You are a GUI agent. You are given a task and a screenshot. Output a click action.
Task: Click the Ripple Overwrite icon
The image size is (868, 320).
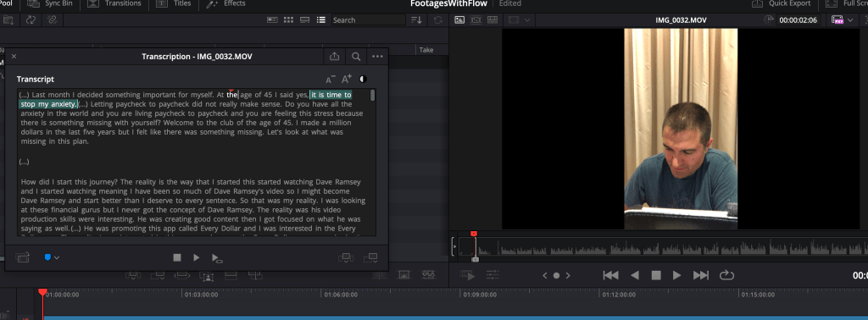[182, 274]
